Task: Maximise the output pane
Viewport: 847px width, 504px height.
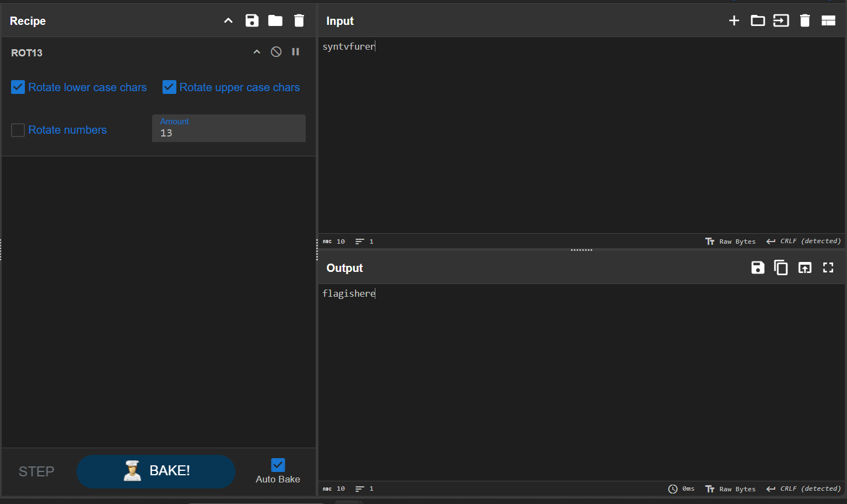Action: point(828,268)
